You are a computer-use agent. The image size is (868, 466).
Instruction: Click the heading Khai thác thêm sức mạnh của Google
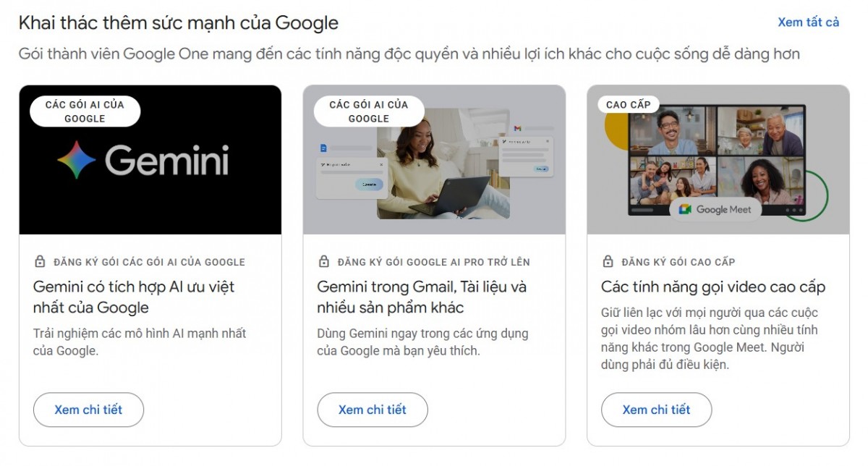click(x=177, y=22)
